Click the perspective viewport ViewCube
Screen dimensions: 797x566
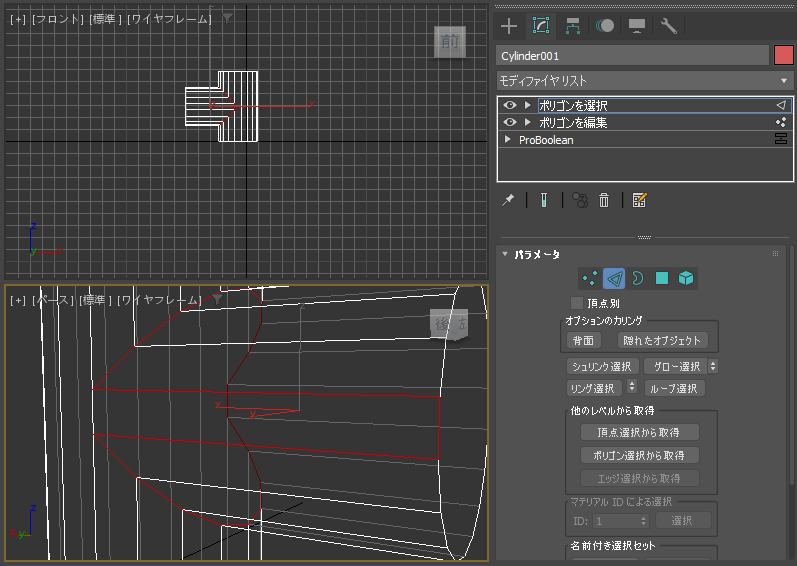click(x=449, y=324)
